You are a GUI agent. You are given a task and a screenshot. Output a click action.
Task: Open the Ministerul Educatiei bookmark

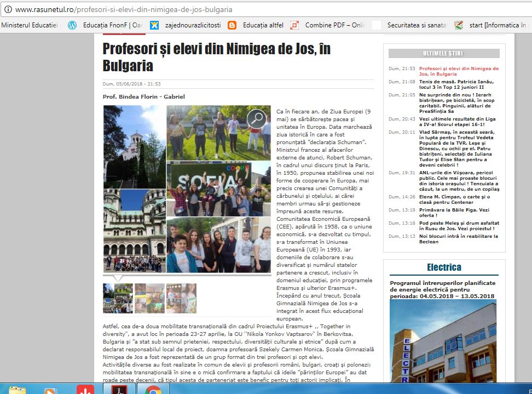(x=30, y=25)
